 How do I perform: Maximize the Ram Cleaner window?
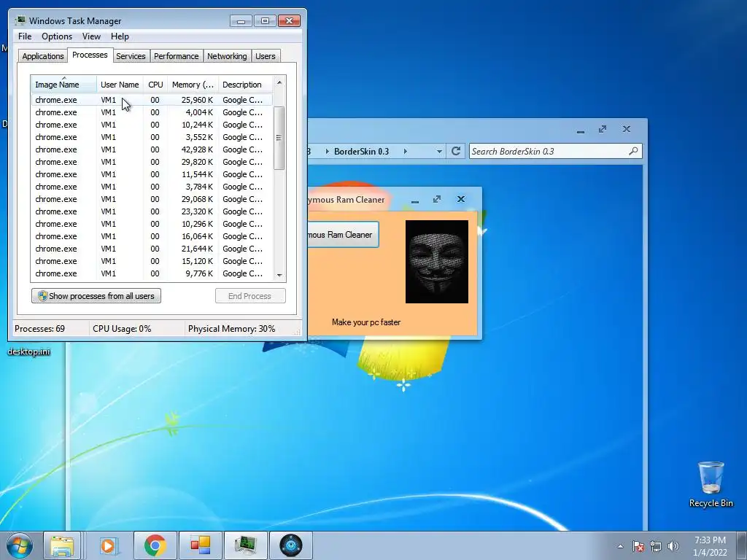(x=437, y=199)
